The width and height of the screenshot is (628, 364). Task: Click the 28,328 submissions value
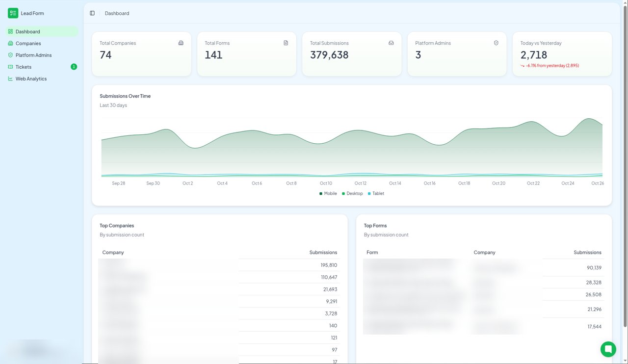594,283
